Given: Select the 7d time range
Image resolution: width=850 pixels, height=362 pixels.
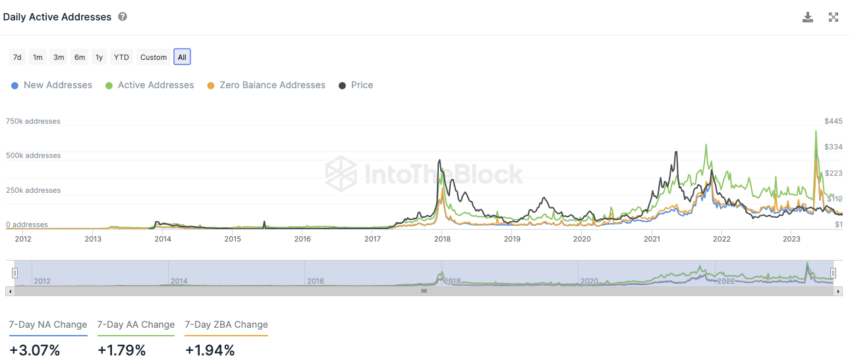Looking at the screenshot, I should point(17,57).
